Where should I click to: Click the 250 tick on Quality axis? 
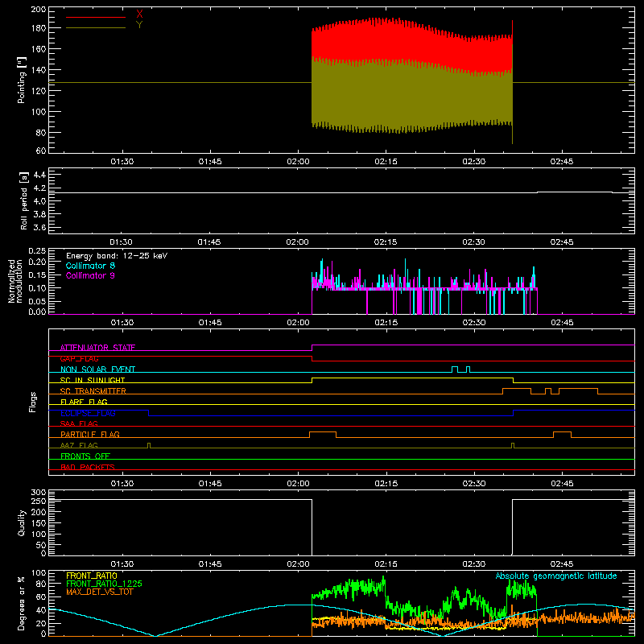(x=38, y=502)
